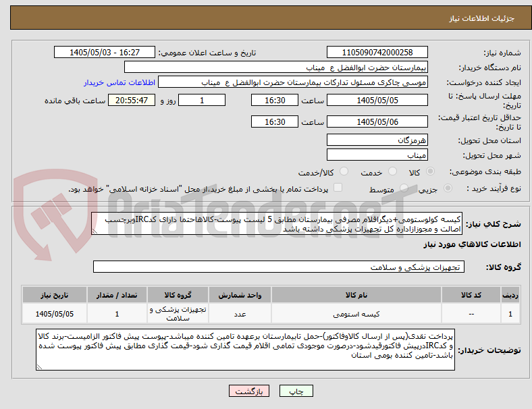
Task: Click the buyer notes text area
Action: (245, 350)
